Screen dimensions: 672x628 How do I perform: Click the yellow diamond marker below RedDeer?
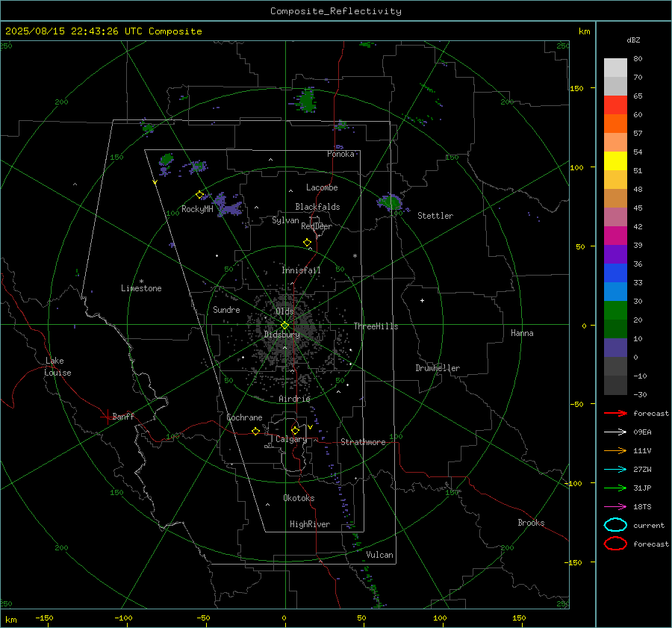click(x=307, y=242)
